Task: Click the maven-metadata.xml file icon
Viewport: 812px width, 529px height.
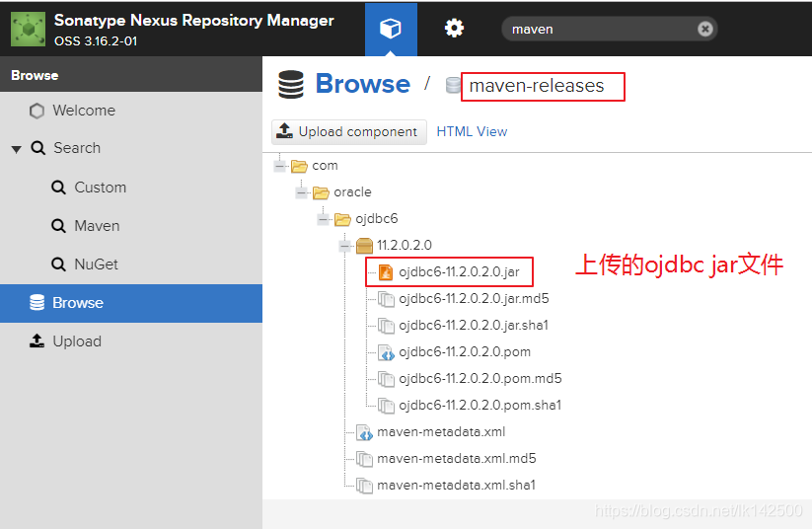Action: [x=364, y=432]
